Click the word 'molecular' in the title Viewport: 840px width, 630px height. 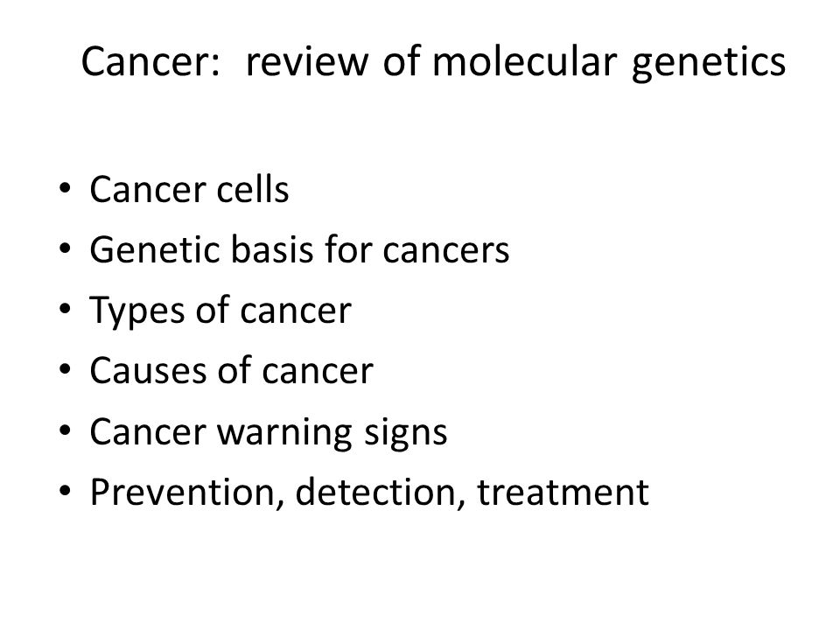(x=524, y=61)
